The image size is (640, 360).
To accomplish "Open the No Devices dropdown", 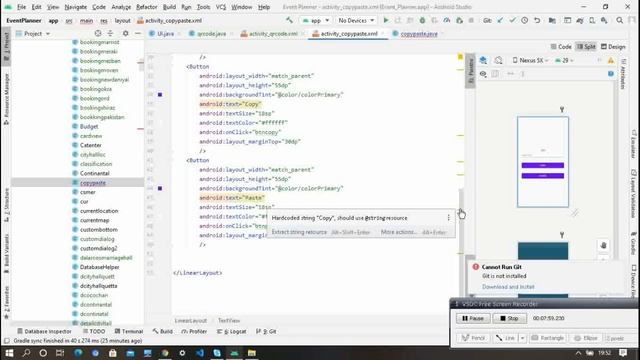I will 356,20.
